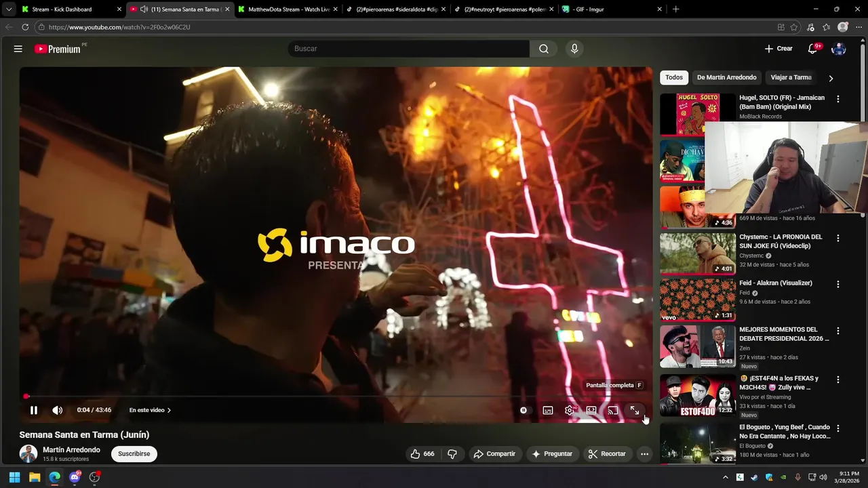
Task: Switch to MatthewDota Stream tab
Action: point(288,9)
